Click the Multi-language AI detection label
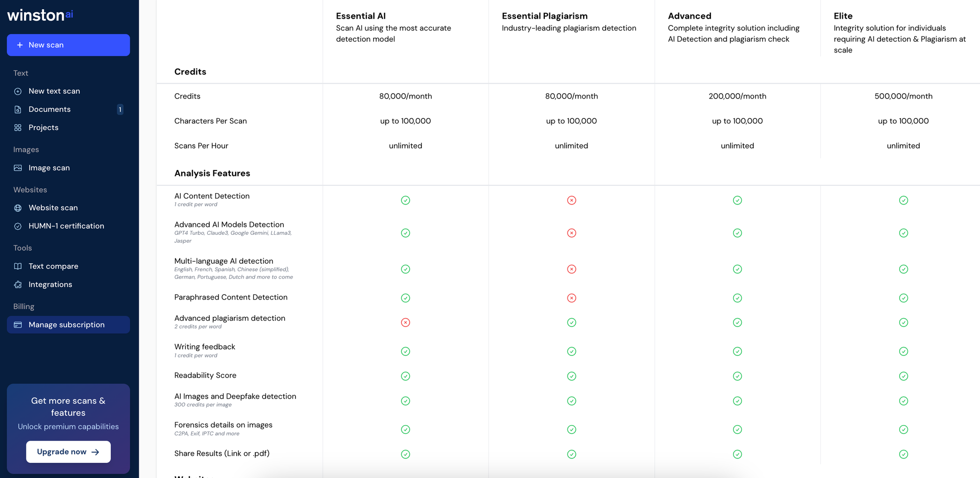The height and width of the screenshot is (478, 980). [x=224, y=261]
